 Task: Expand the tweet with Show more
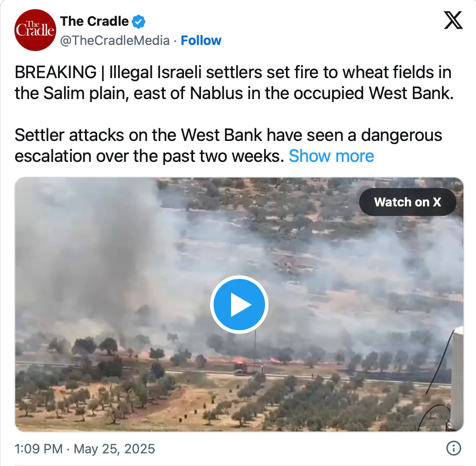coord(331,156)
